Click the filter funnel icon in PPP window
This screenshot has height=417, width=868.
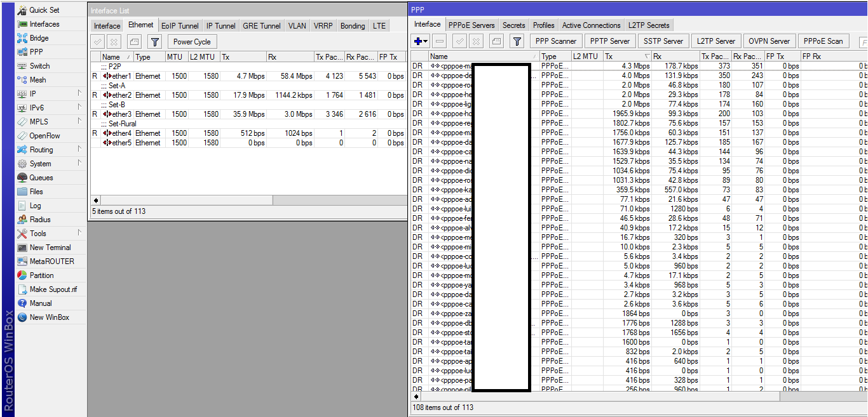517,41
